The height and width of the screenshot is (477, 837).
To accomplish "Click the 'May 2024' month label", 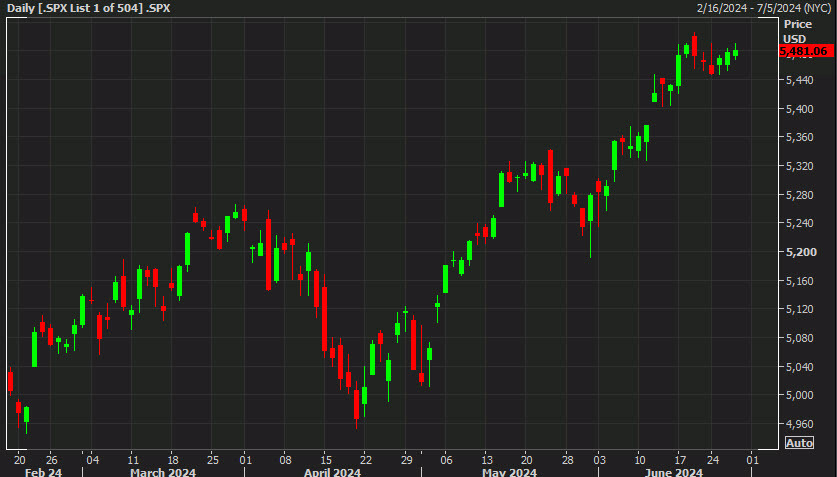I will [x=509, y=472].
